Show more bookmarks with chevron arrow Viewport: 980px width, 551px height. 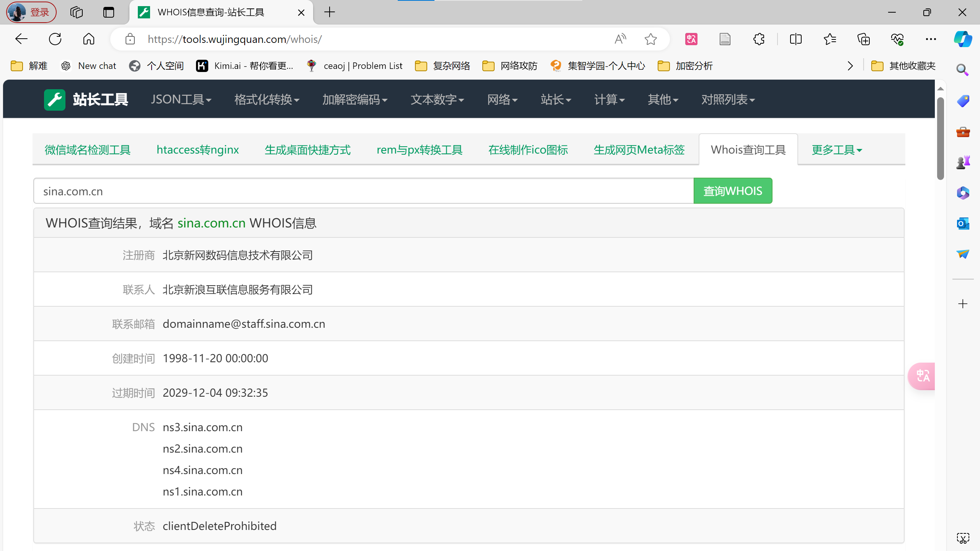[850, 66]
